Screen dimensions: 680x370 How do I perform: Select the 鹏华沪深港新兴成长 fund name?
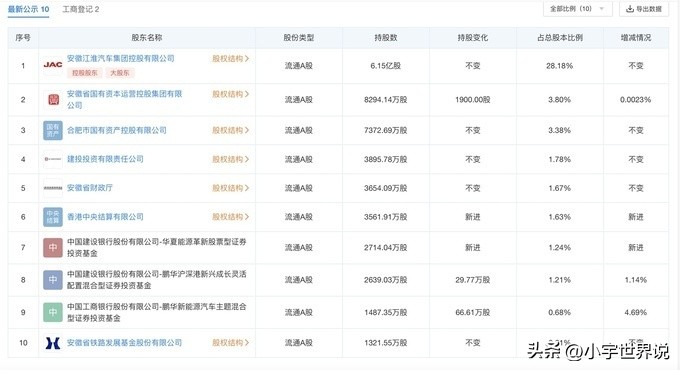(x=157, y=280)
